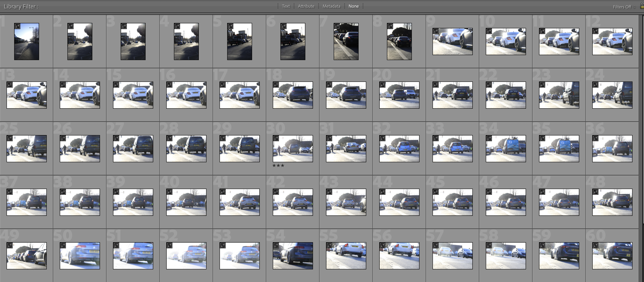Open the Filters Off preset dropdown
This screenshot has width=644, height=282.
(624, 7)
